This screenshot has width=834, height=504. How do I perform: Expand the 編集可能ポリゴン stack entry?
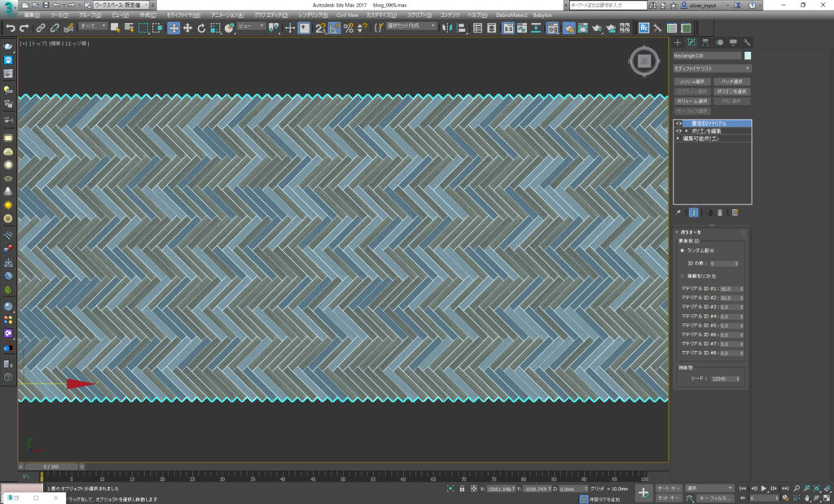(678, 138)
